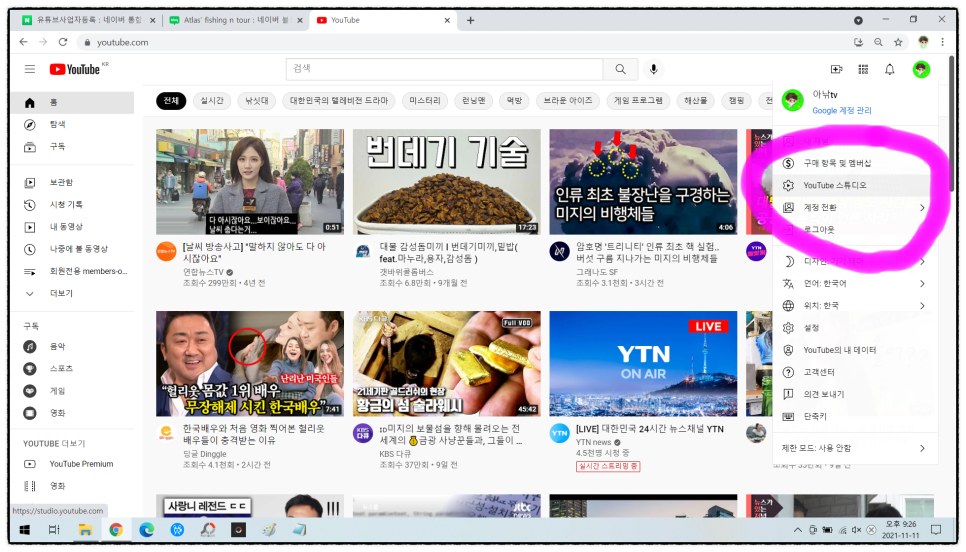Open the Windows Start menu

25,530
